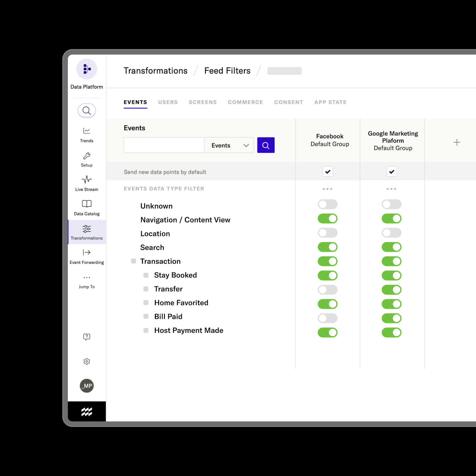Switch to the COMMERCE tab
Screen dimensions: 476x476
[245, 102]
